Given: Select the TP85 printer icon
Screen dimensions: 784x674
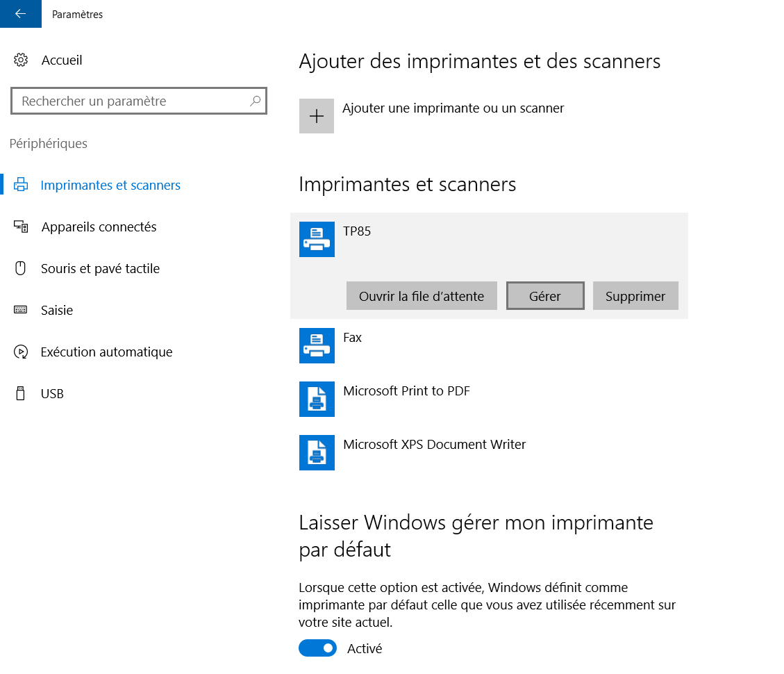Looking at the screenshot, I should click(x=317, y=239).
